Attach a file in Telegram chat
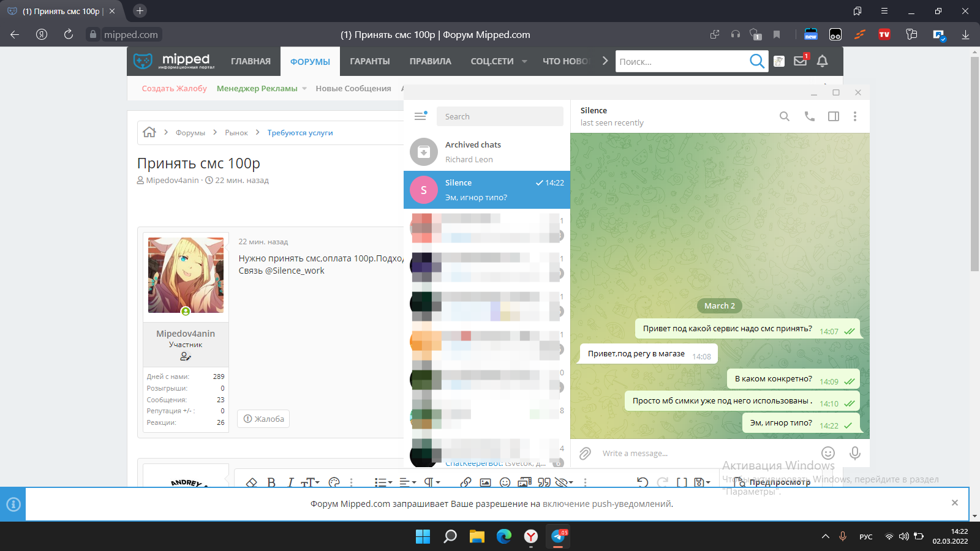The width and height of the screenshot is (980, 551). coord(585,454)
